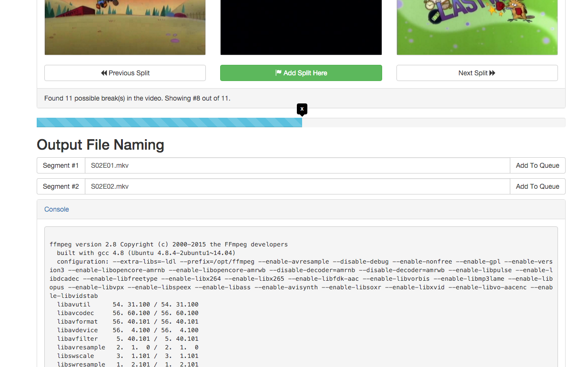588x367 pixels.
Task: Remove the split marker labeled x
Action: [302, 109]
